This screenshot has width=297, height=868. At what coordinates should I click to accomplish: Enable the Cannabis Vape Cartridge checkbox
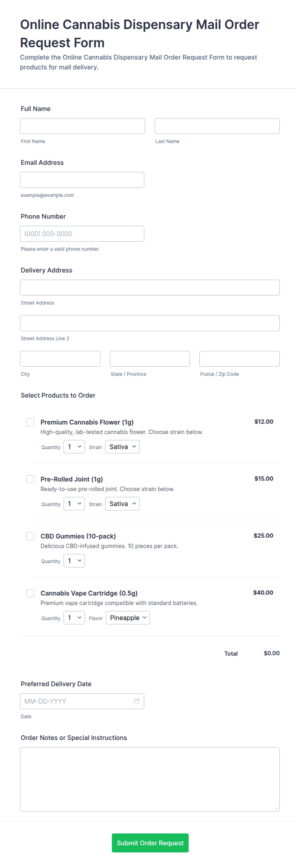(30, 593)
